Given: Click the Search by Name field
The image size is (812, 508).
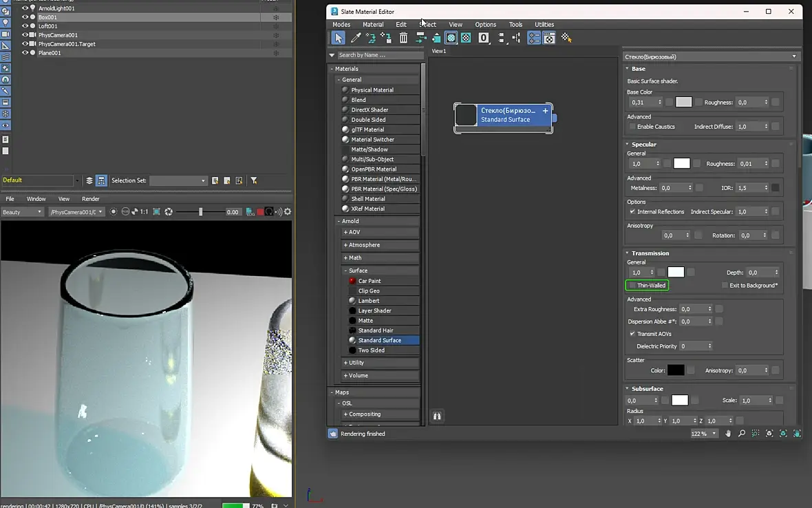Looking at the screenshot, I should point(378,55).
